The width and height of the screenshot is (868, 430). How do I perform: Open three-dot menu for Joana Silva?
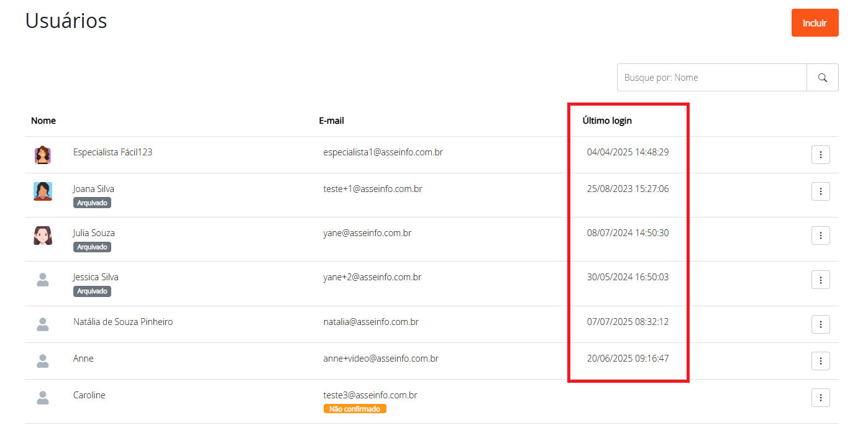820,191
